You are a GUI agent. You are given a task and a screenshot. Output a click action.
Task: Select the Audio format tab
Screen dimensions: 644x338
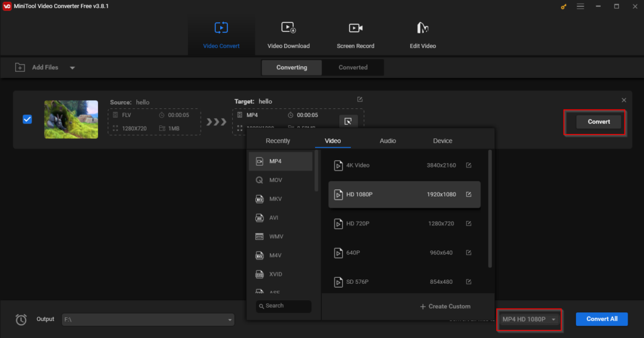(387, 140)
